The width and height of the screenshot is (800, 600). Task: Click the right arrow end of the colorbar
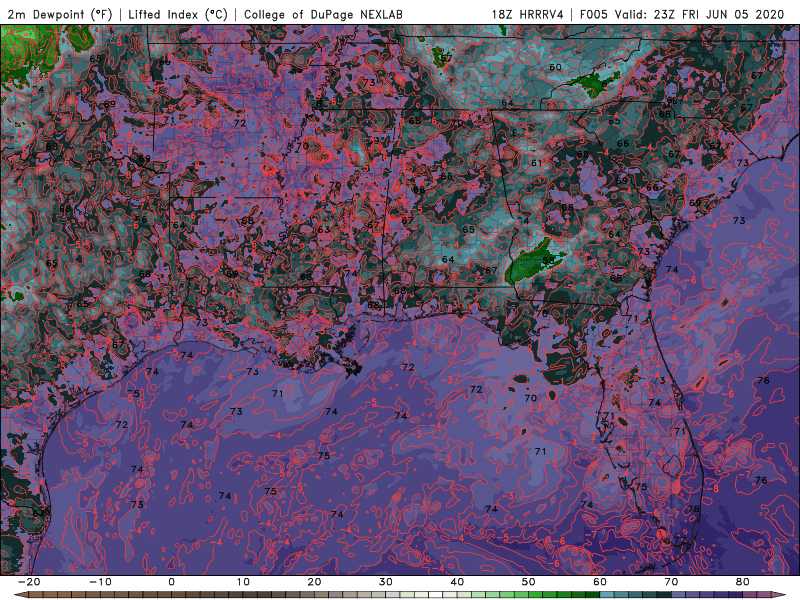pyautogui.click(x=781, y=595)
